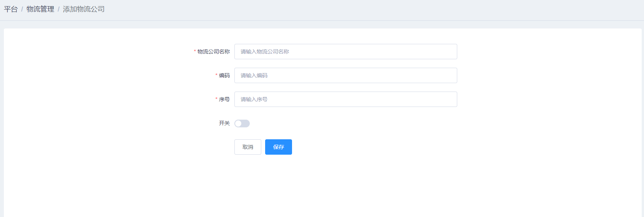This screenshot has width=644, height=217.
Task: Click the 开关 label text
Action: [224, 123]
